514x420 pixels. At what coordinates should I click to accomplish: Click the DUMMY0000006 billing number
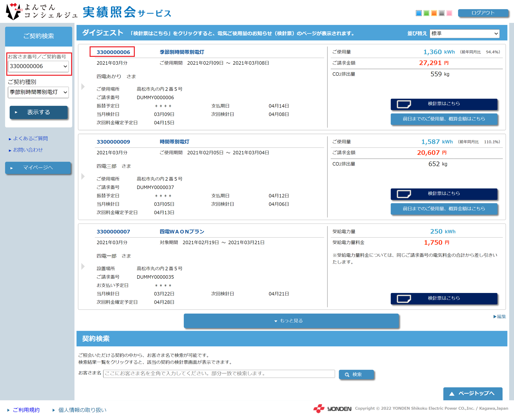point(155,97)
